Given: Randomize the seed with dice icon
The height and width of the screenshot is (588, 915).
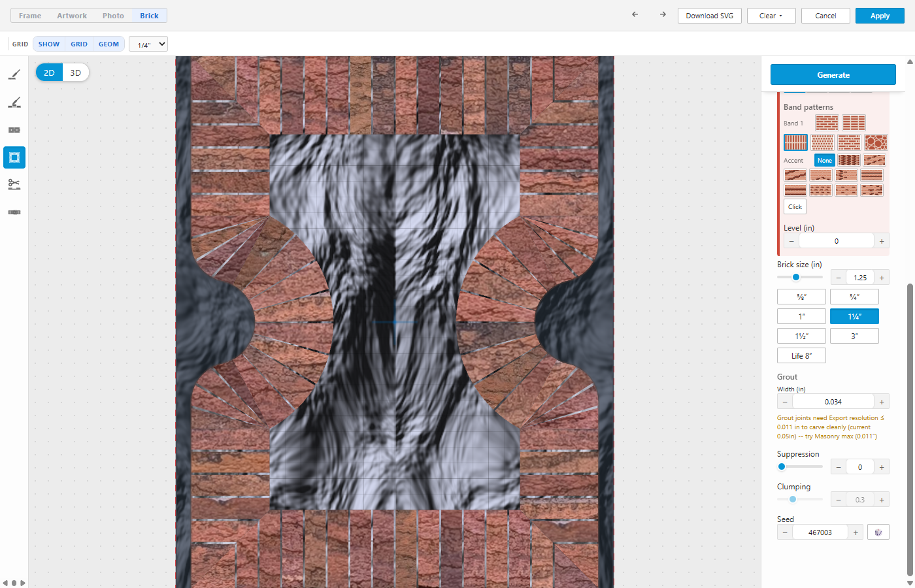Looking at the screenshot, I should click(x=878, y=532).
